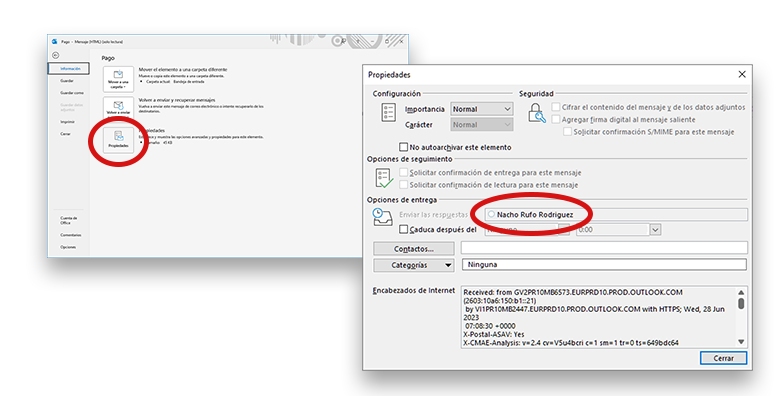The image size is (781, 396).
Task: Click the headers scrollbar down arrow
Action: tap(741, 342)
